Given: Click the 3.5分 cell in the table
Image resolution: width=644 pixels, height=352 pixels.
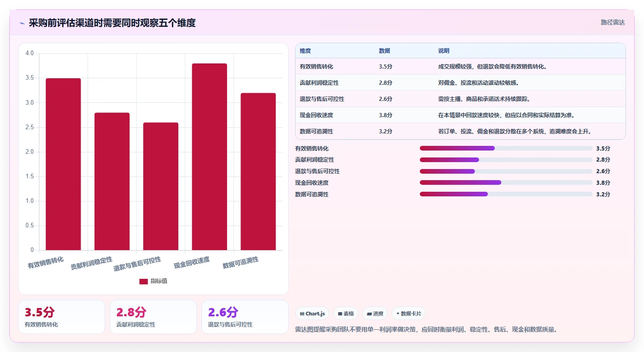Looking at the screenshot, I should 385,67.
